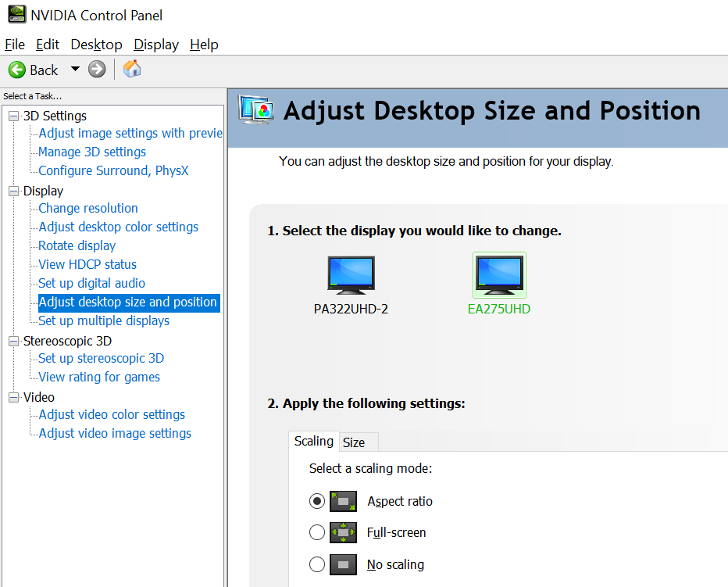Image resolution: width=728 pixels, height=587 pixels.
Task: Click the green Back arrow icon
Action: tap(17, 70)
